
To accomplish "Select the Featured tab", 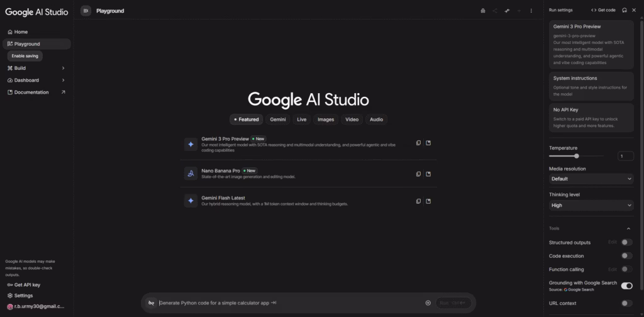I will [247, 120].
